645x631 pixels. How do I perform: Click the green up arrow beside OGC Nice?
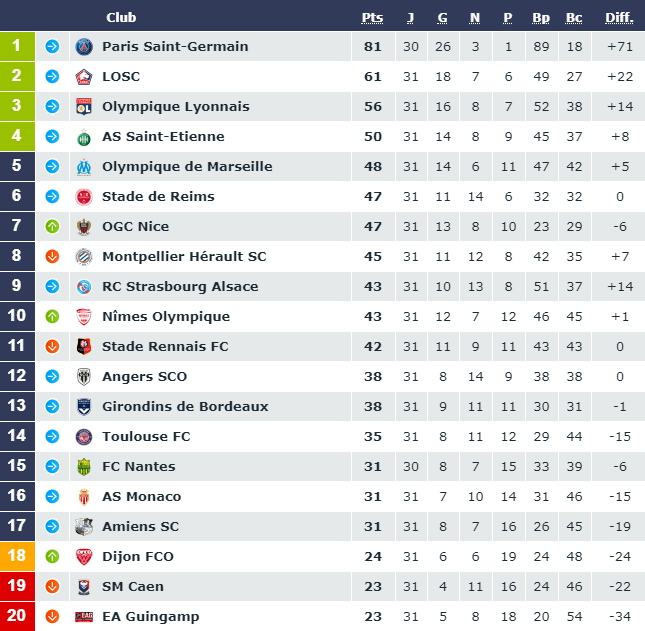coord(52,227)
